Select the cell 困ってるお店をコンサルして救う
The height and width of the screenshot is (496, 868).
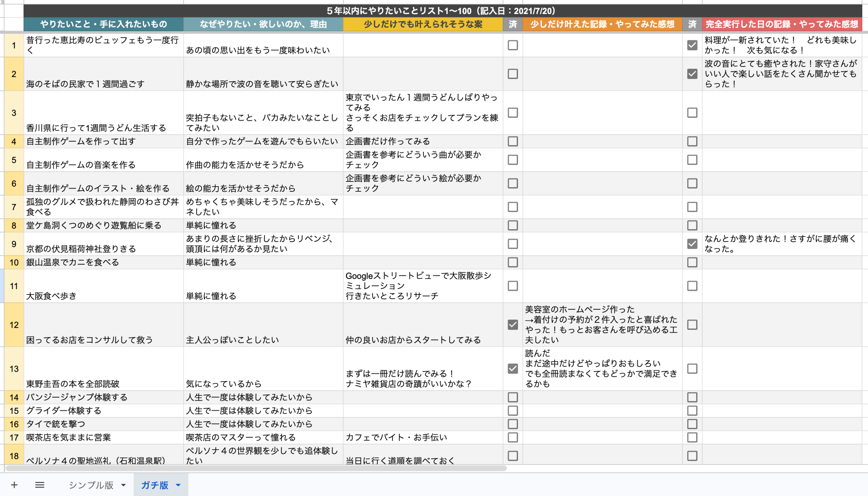(x=103, y=324)
